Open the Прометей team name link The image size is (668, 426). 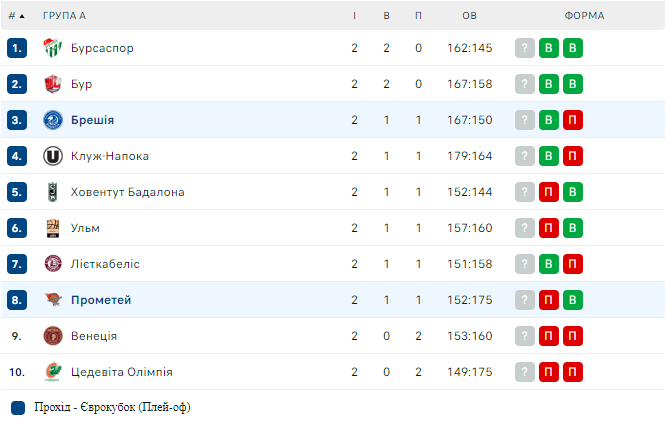pyautogui.click(x=101, y=300)
